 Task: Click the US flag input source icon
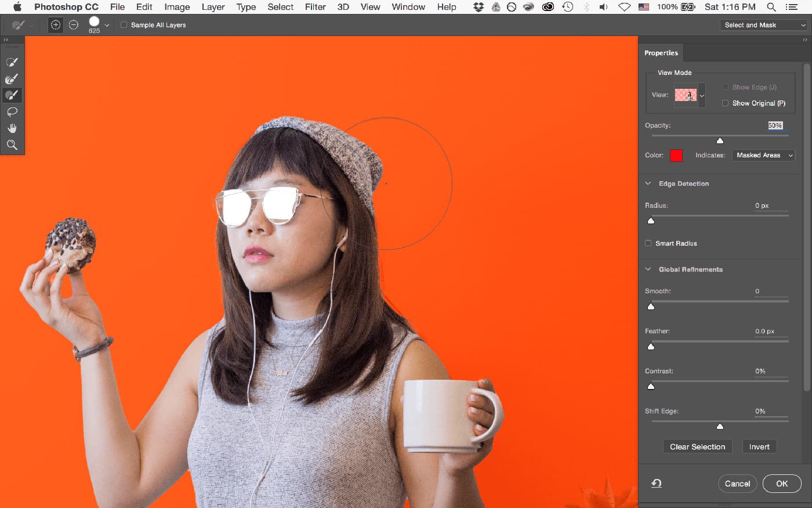pos(644,7)
